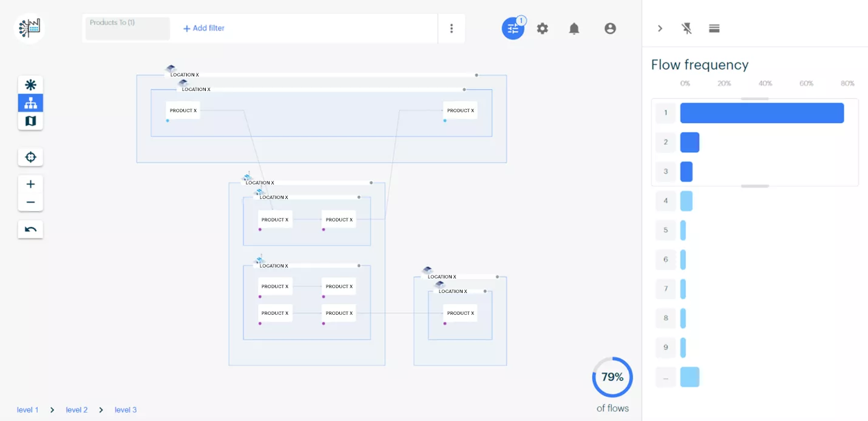The image size is (868, 421).
Task: Open the notifications bell
Action: click(574, 29)
